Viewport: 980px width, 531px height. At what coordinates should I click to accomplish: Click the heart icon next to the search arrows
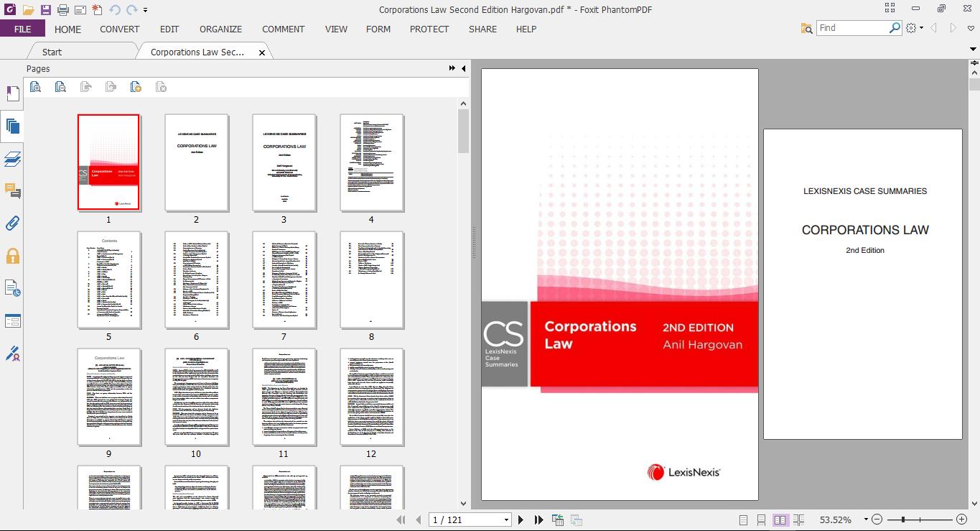971,28
